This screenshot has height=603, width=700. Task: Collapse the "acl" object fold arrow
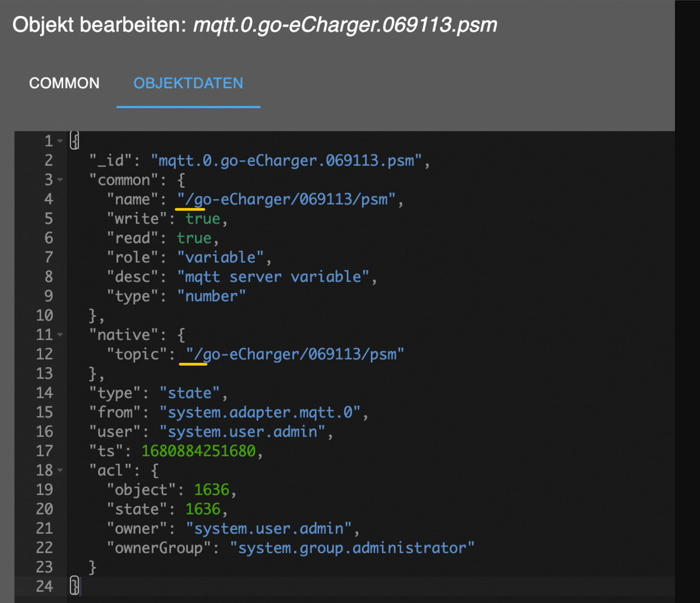click(61, 470)
